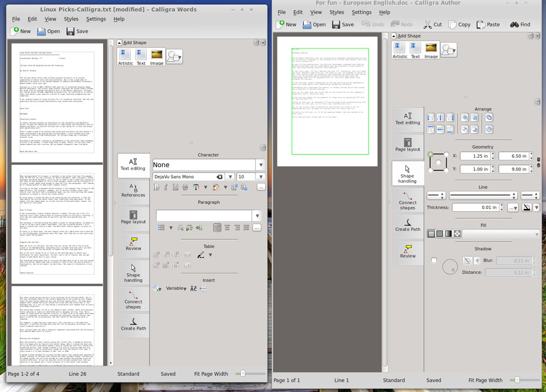Justify paragraph text in Words
The image size is (546, 392).
coord(246,228)
